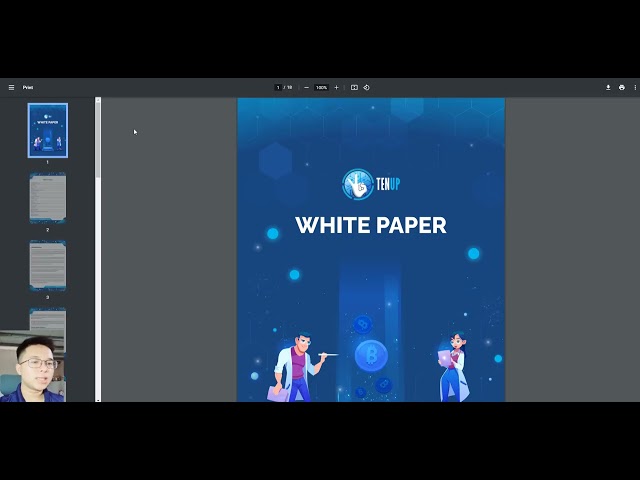Rotate the document counterclockwise
This screenshot has height=480, width=640.
[367, 87]
